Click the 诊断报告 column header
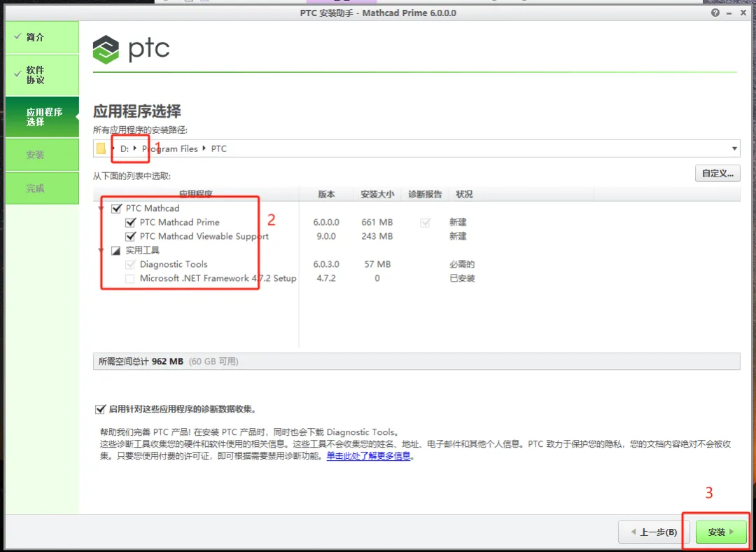 [425, 194]
